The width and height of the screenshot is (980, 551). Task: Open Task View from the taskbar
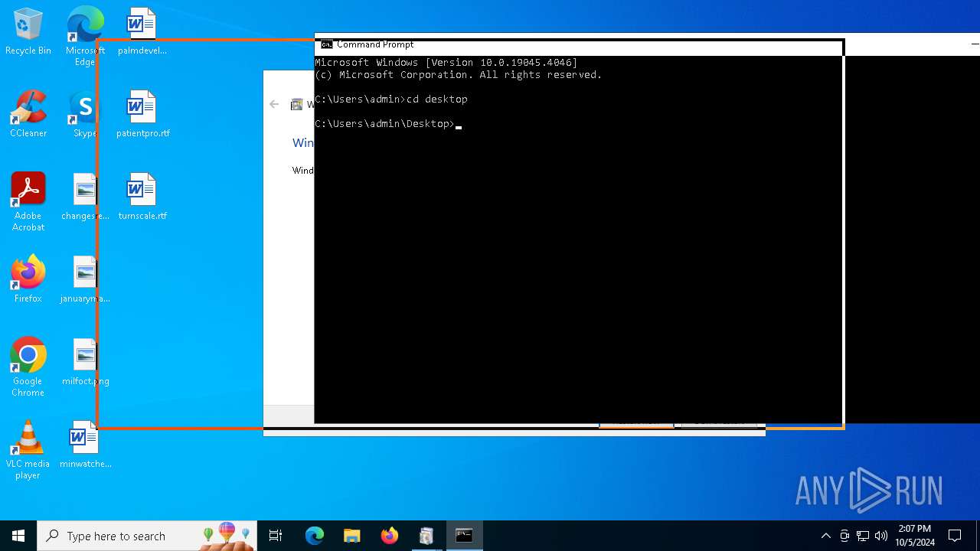[276, 536]
